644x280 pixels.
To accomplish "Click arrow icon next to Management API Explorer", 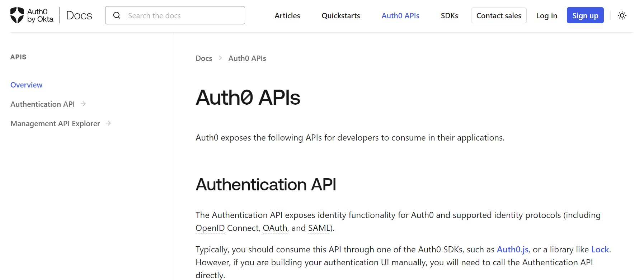I will (108, 123).
